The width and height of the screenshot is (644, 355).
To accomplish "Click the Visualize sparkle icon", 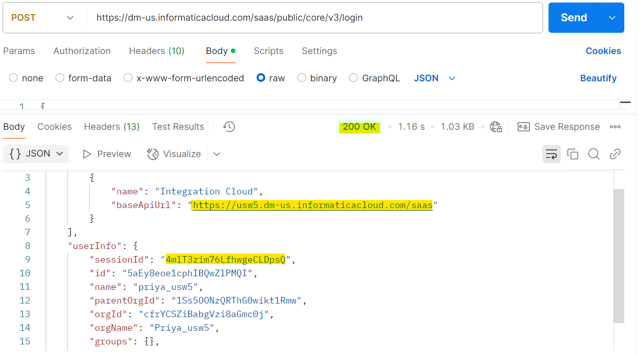I will 153,154.
